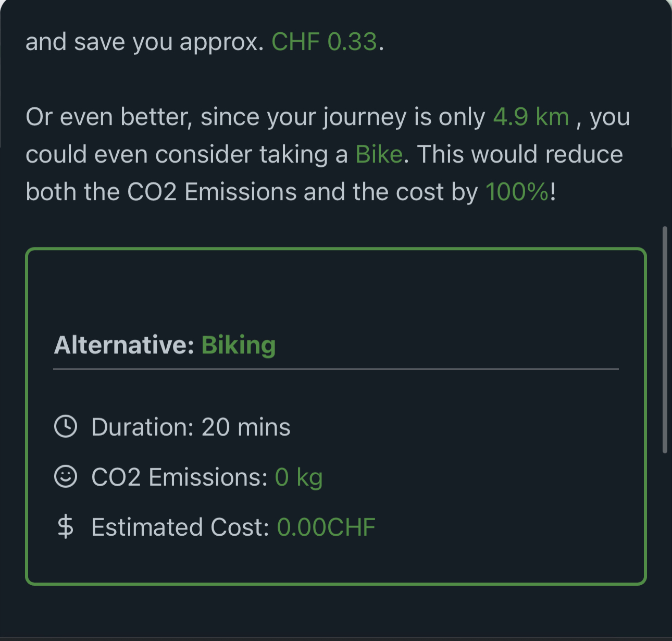Viewport: 672px width, 641px height.
Task: Click the "Or even better" sentence opening
Action: click(109, 117)
